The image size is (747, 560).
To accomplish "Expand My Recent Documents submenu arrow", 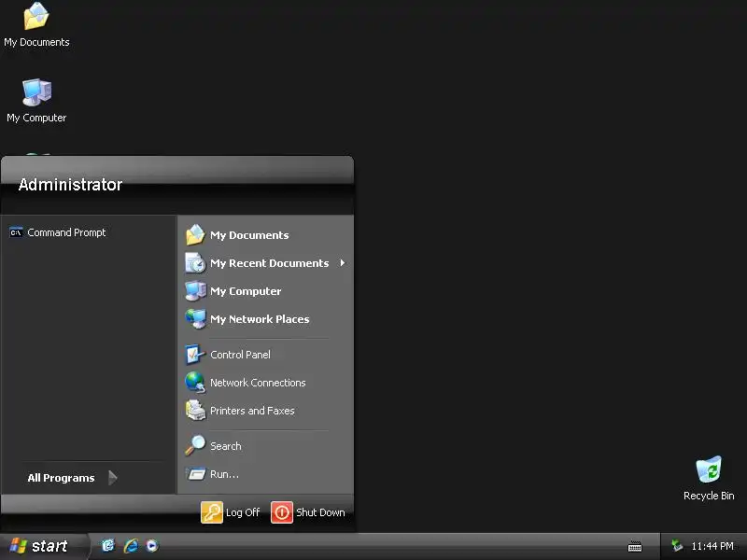I will coord(342,263).
